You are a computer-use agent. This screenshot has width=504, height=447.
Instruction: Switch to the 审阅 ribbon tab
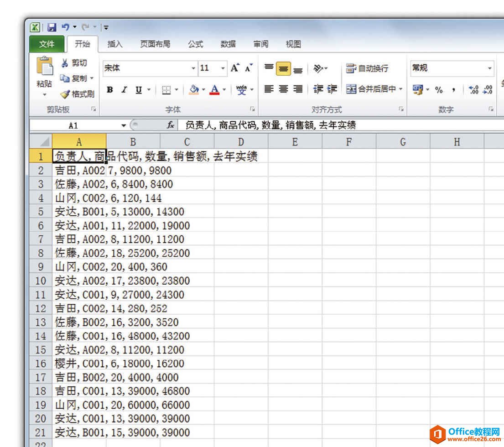261,44
